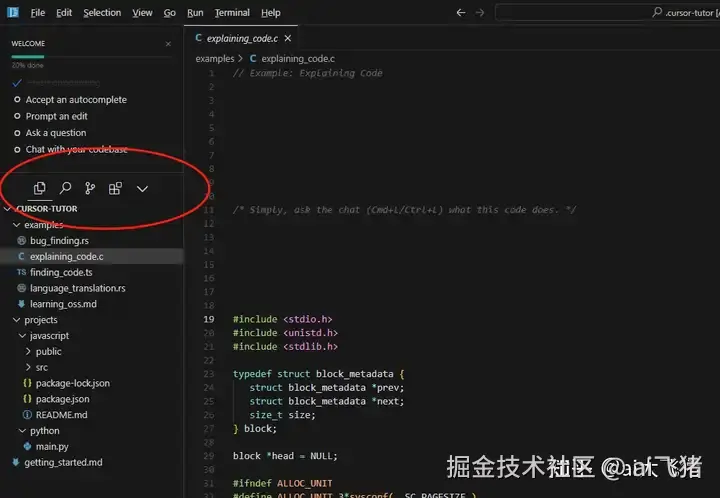Open the File menu
The height and width of the screenshot is (498, 720).
coord(38,13)
